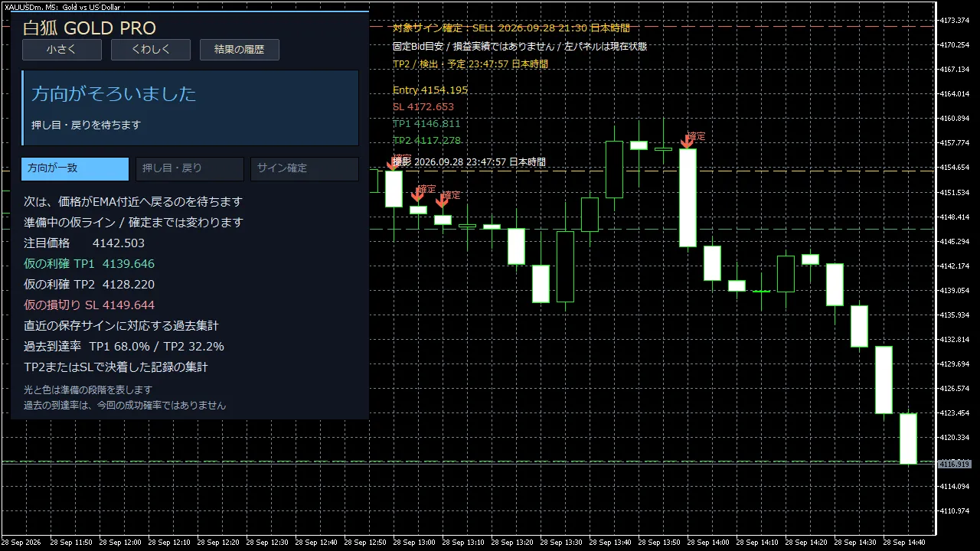
Task: Click the 28 Sep 14:40 time axis label
Action: 905,543
